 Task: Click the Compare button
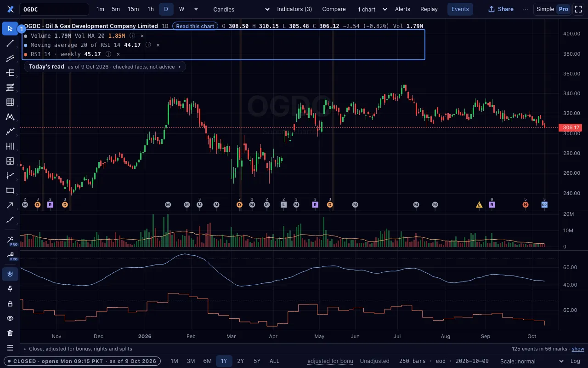pyautogui.click(x=334, y=9)
